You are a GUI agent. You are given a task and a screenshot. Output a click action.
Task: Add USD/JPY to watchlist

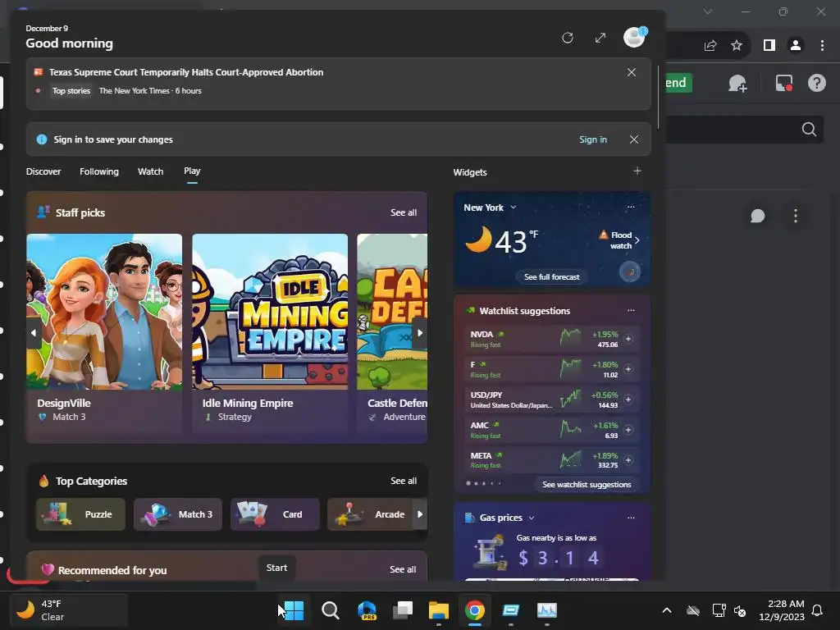click(628, 399)
